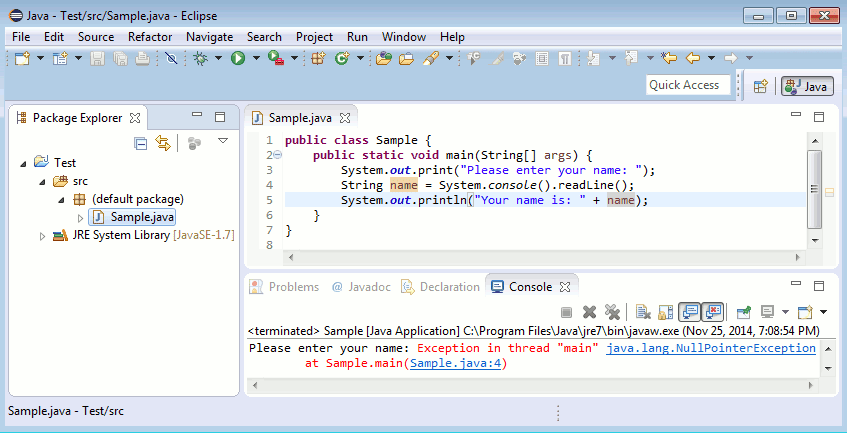Click Collapse All in Package Explorer
Image resolution: width=847 pixels, height=433 pixels.
tap(140, 143)
